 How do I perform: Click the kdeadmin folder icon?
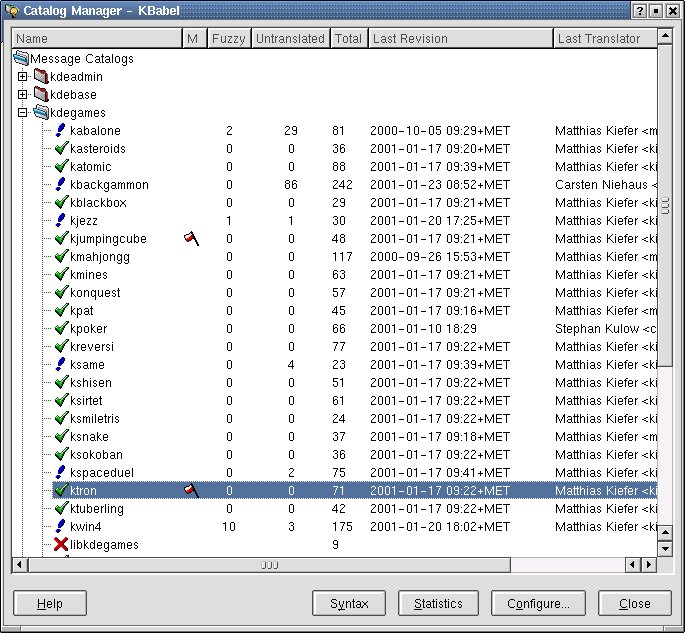coord(41,77)
